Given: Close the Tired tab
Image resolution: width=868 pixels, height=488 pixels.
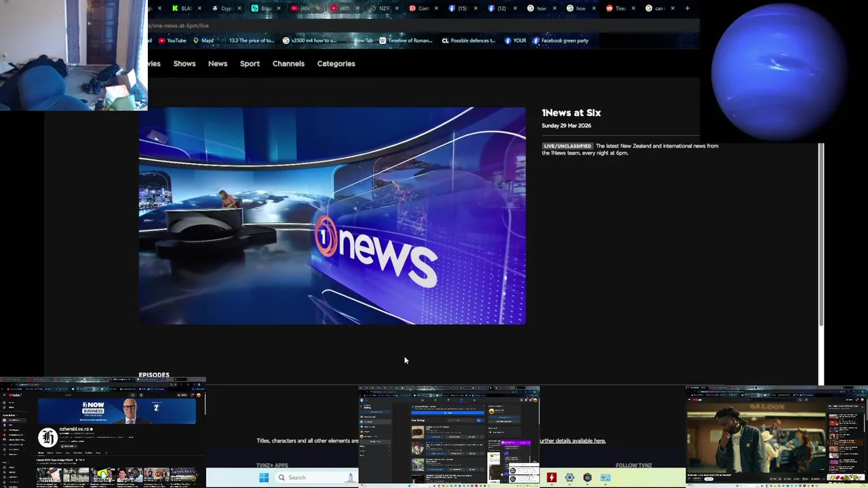Looking at the screenshot, I should tap(633, 8).
